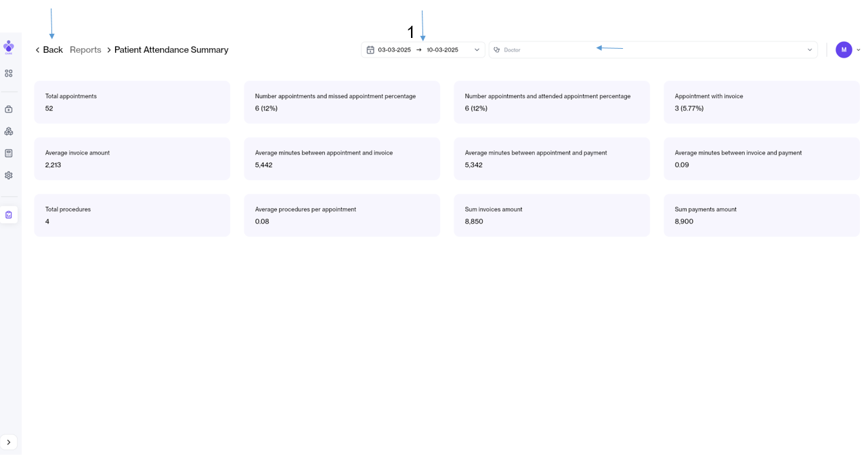This screenshot has width=868, height=473.
Task: Click the Back button
Action: tap(49, 50)
